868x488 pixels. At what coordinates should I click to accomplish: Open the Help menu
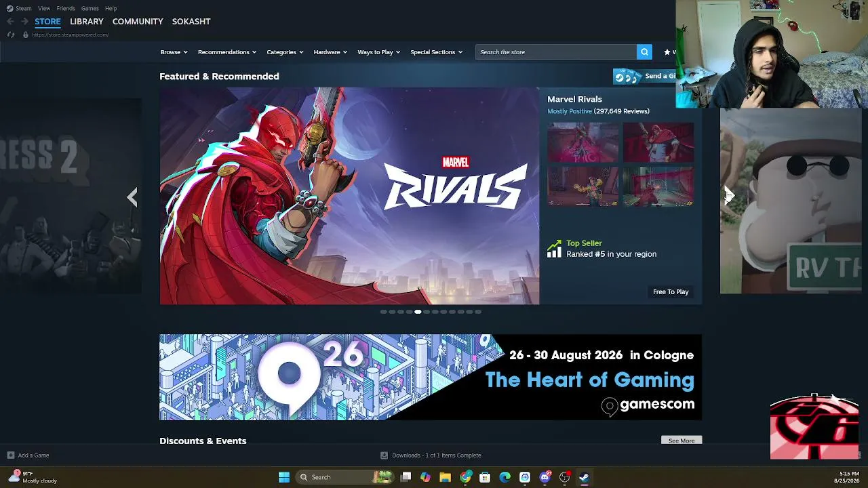pyautogui.click(x=111, y=8)
